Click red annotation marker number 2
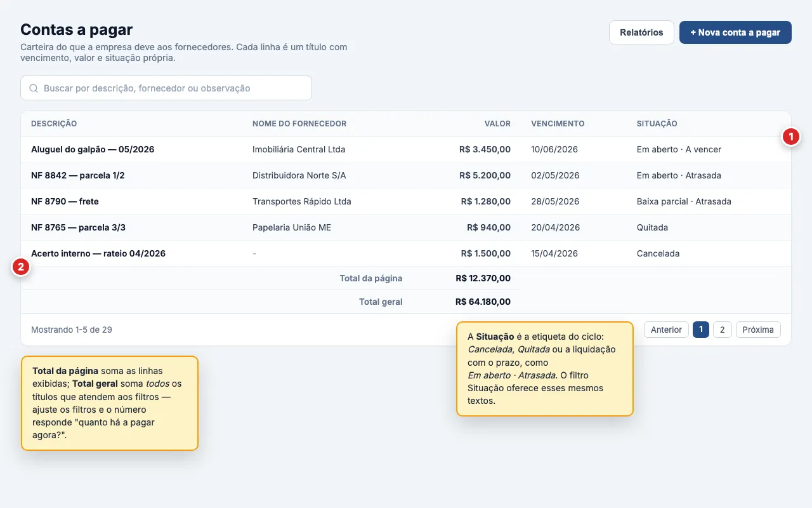 click(x=21, y=267)
